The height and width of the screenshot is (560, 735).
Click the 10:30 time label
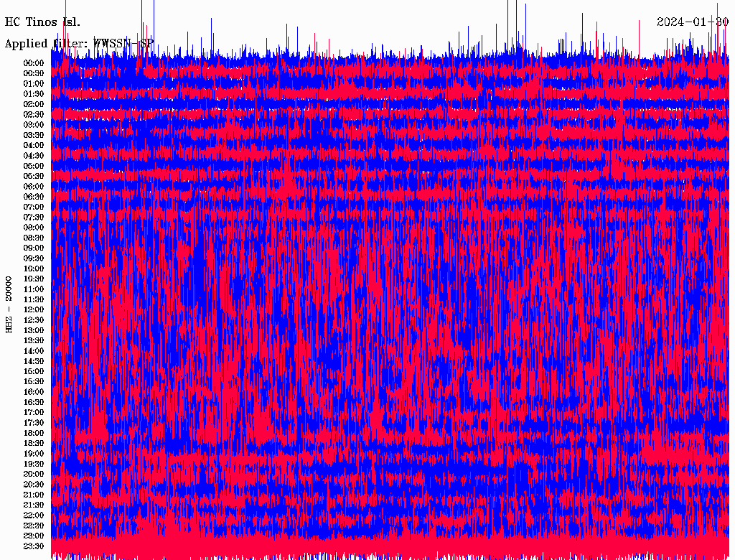(x=34, y=279)
